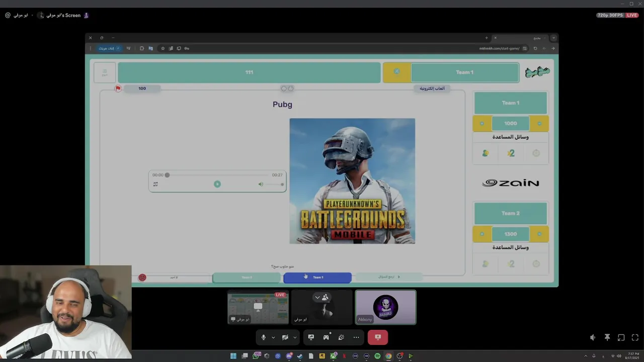Open the browser three-dot menu

click(91, 48)
